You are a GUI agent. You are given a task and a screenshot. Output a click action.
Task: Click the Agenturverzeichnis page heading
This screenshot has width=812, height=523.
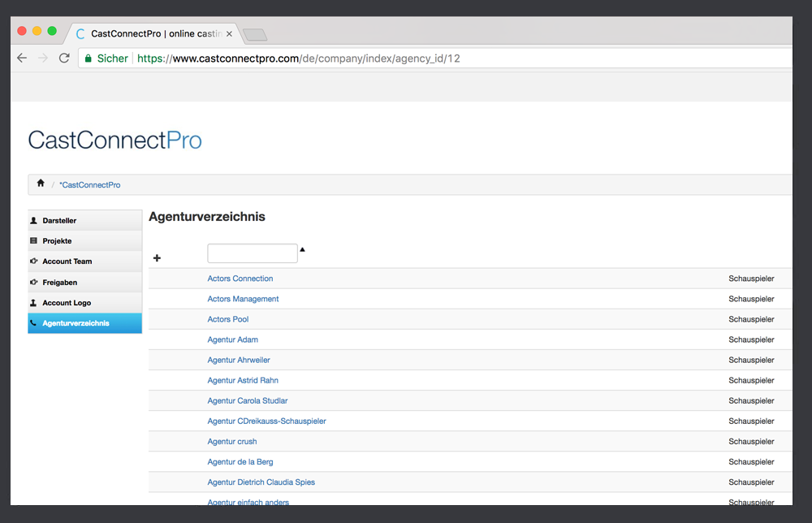206,217
